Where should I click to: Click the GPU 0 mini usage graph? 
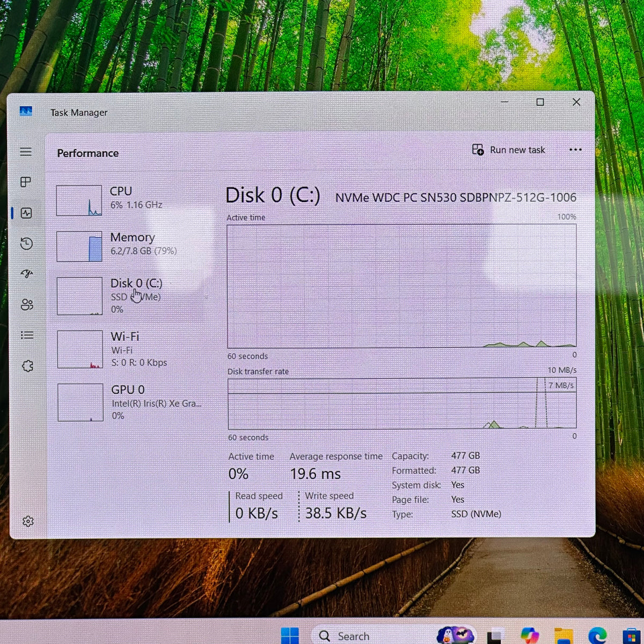80,402
